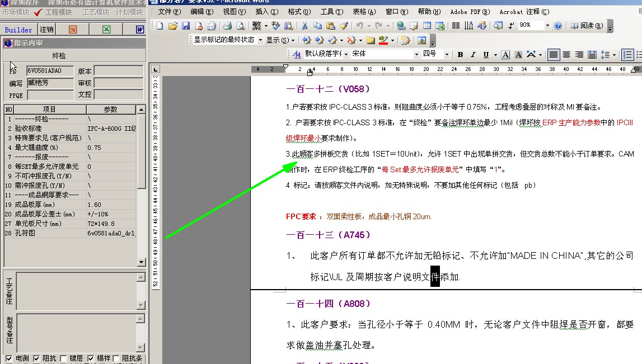Insert Excel worksheet icon

point(440,26)
